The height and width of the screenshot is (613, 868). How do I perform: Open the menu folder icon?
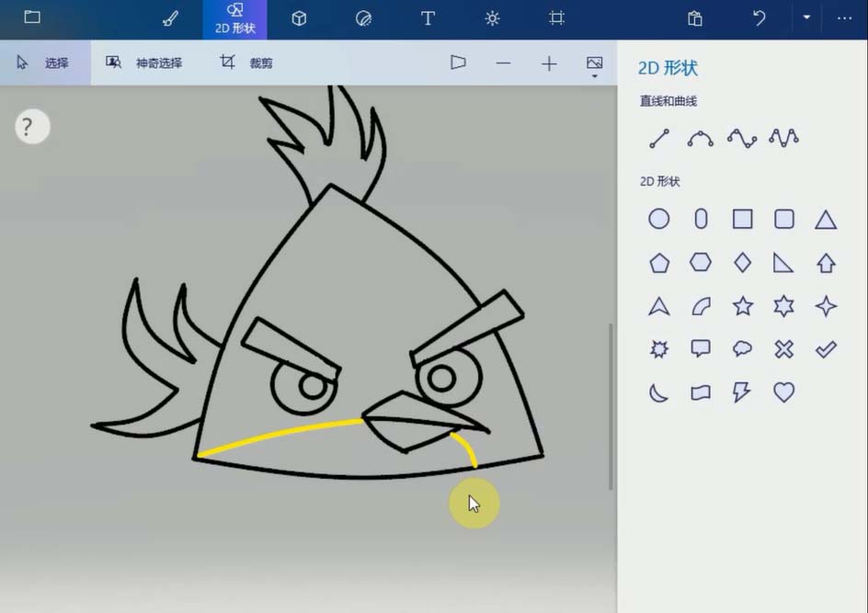coord(32,17)
